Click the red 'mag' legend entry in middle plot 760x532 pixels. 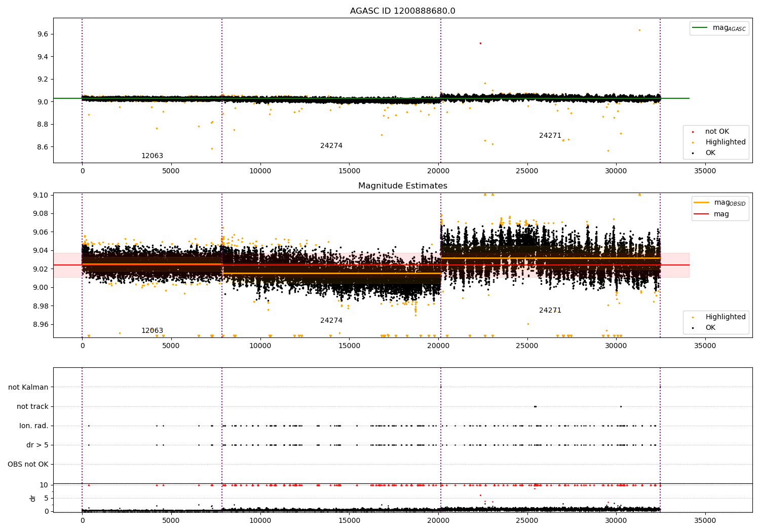[x=711, y=214]
